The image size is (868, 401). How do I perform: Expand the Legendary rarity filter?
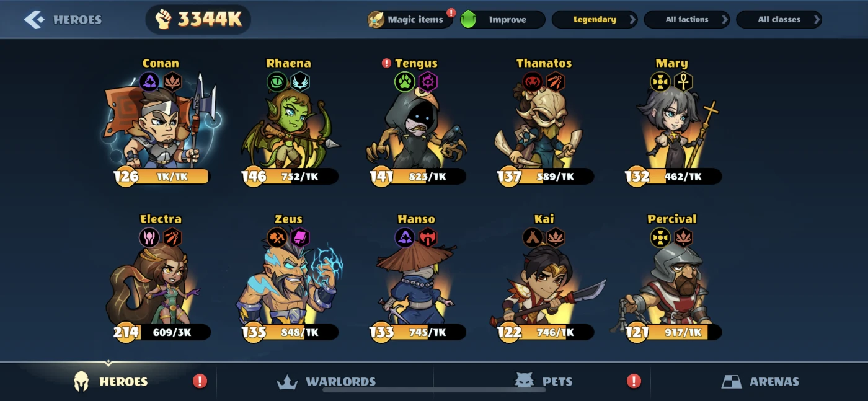(594, 20)
